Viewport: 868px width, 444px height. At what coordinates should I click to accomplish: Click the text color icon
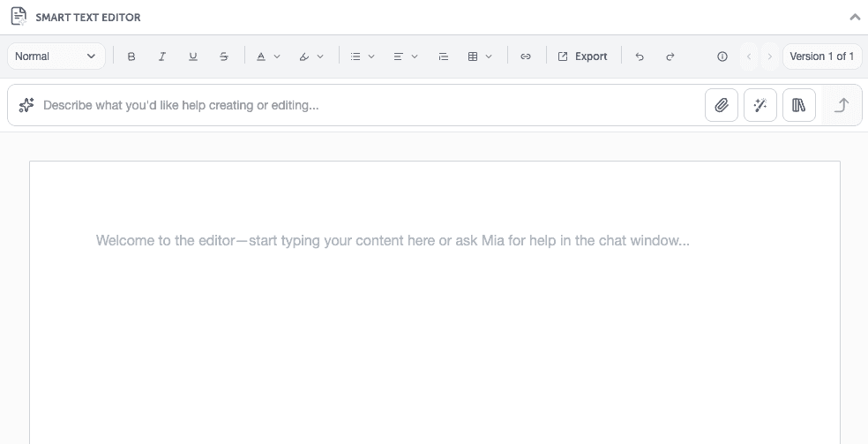[261, 56]
